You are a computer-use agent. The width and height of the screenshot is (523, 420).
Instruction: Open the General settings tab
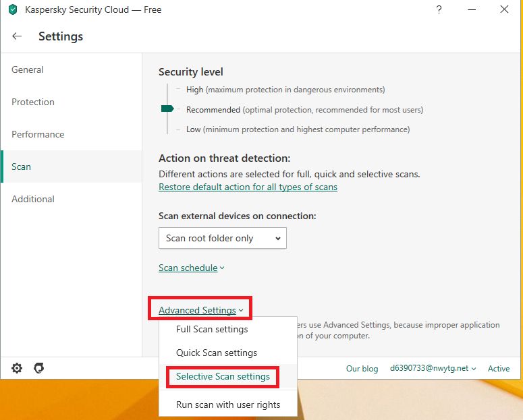(x=72, y=69)
